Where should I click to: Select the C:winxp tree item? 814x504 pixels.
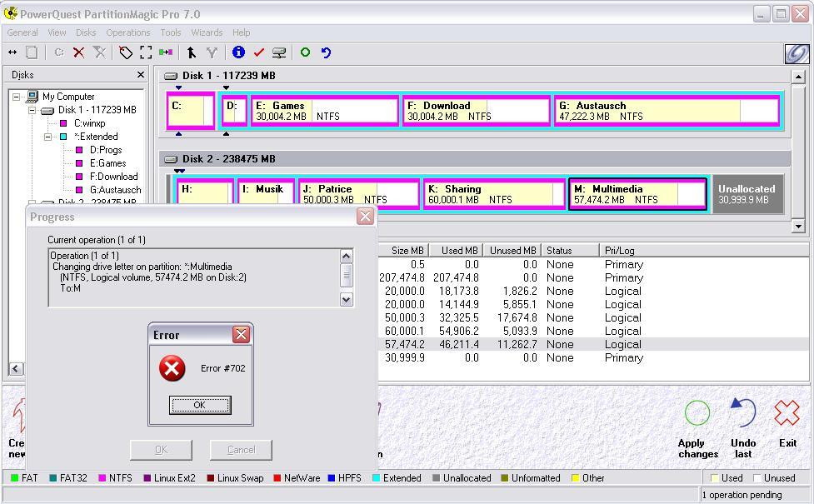tap(90, 123)
